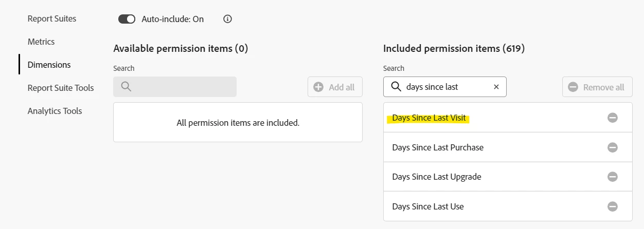Remove Days Since Last Visit item

point(612,118)
